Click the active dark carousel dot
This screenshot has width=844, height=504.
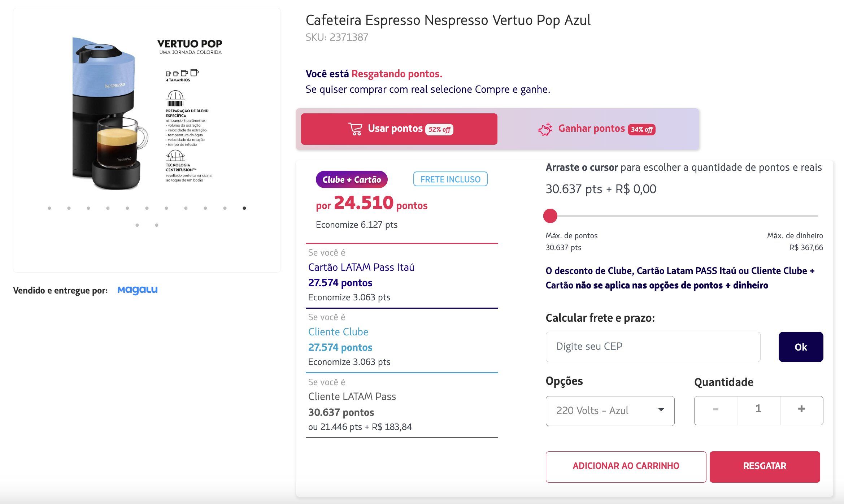(x=244, y=208)
